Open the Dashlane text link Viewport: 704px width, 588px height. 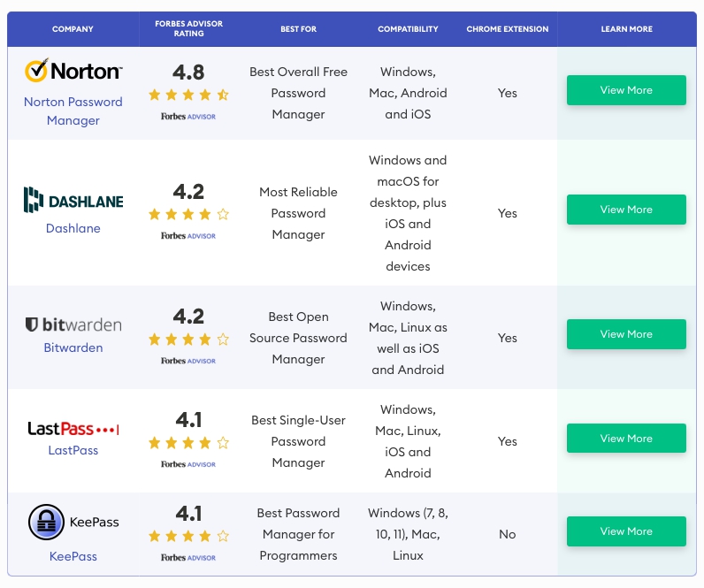point(73,228)
